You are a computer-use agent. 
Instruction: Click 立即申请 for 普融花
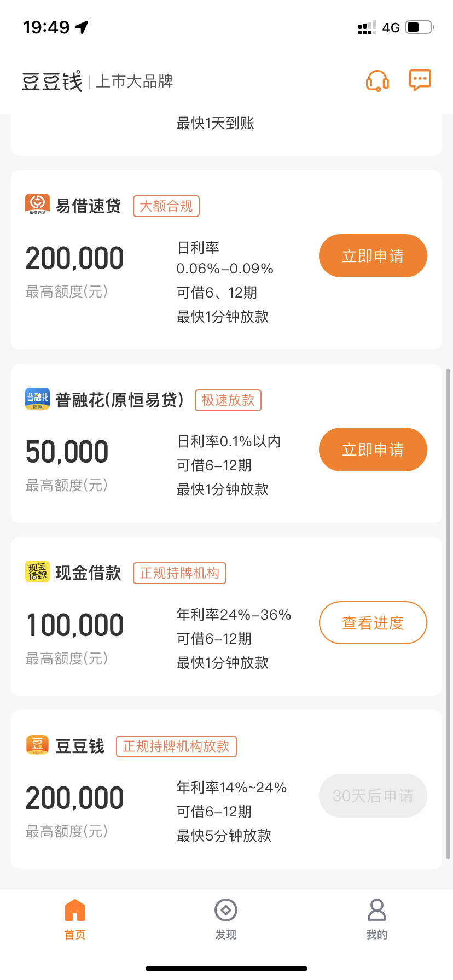[373, 450]
